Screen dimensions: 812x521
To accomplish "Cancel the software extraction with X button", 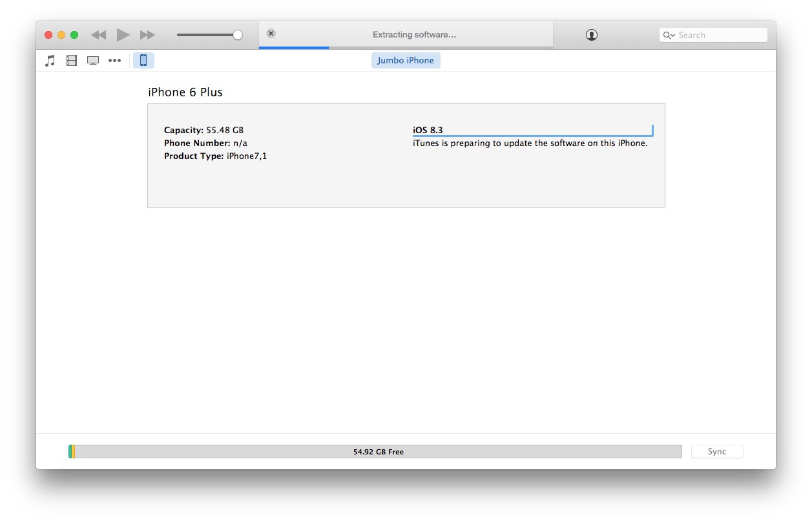I will click(x=271, y=34).
